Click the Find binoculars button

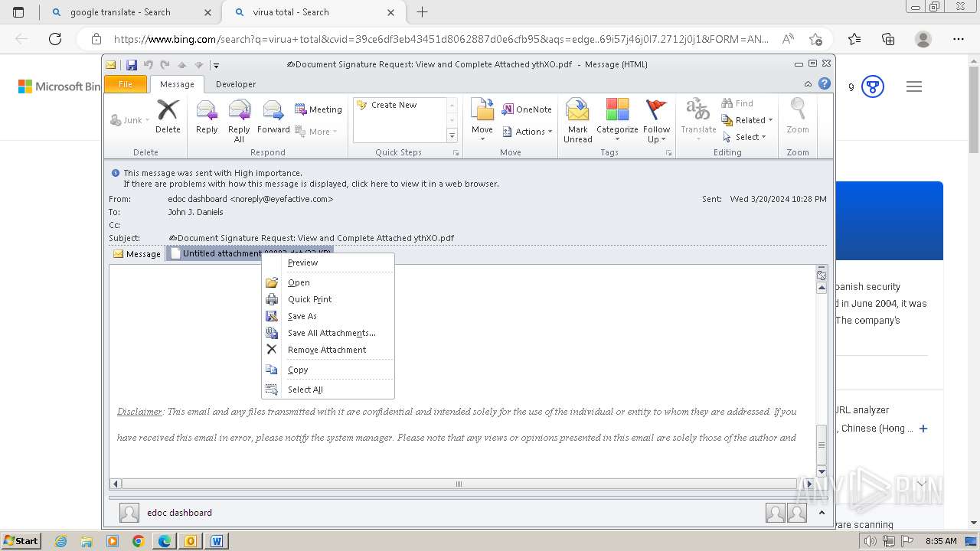[x=737, y=103]
